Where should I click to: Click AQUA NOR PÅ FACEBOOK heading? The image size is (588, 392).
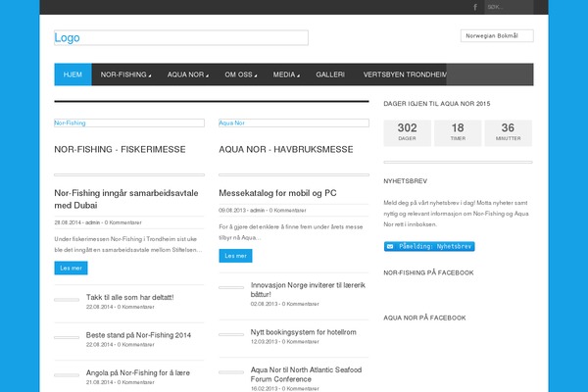pos(424,318)
